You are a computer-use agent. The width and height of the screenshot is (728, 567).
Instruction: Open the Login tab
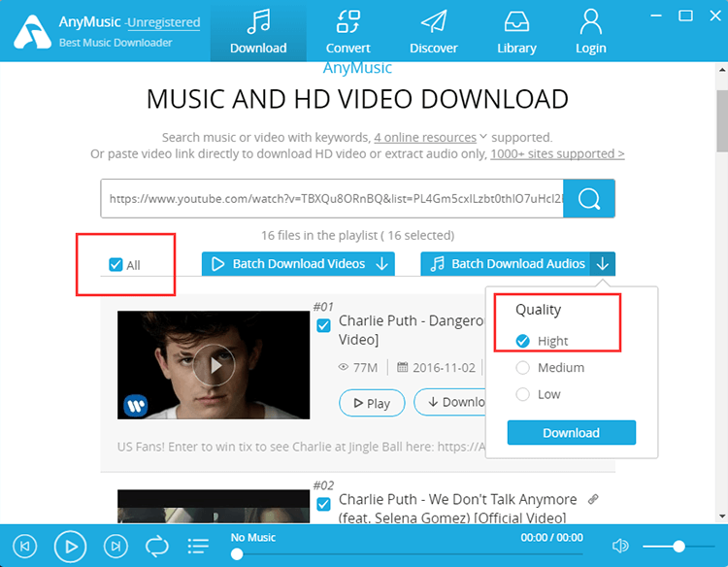pos(590,32)
